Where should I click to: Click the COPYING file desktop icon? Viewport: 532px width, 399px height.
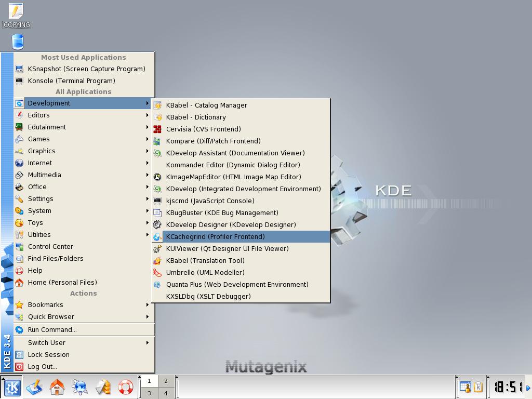coord(17,15)
